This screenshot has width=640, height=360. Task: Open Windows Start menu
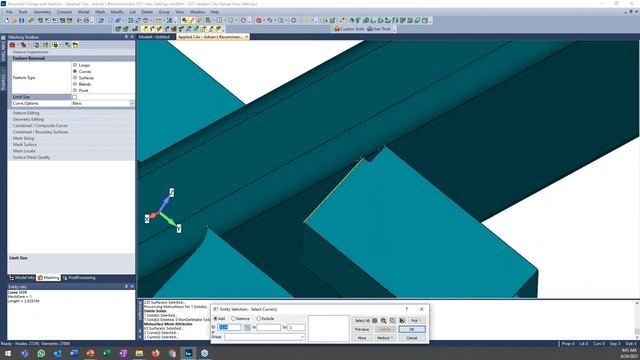pos(8,353)
